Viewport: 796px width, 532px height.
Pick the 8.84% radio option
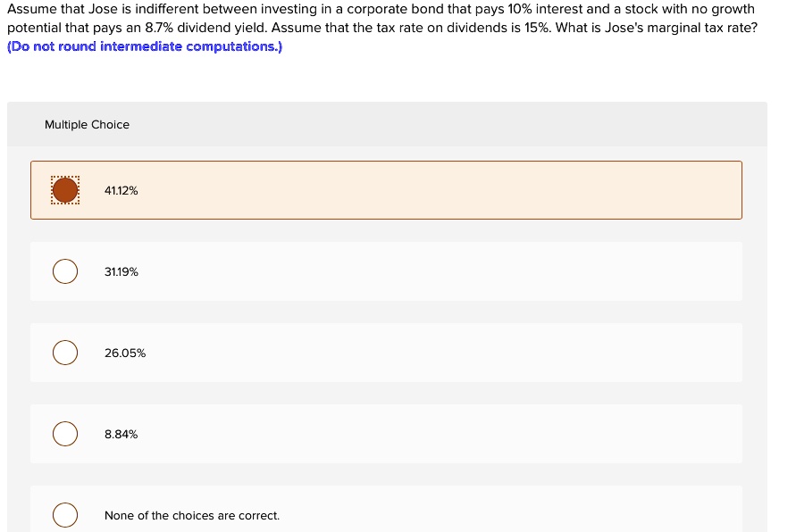point(65,434)
